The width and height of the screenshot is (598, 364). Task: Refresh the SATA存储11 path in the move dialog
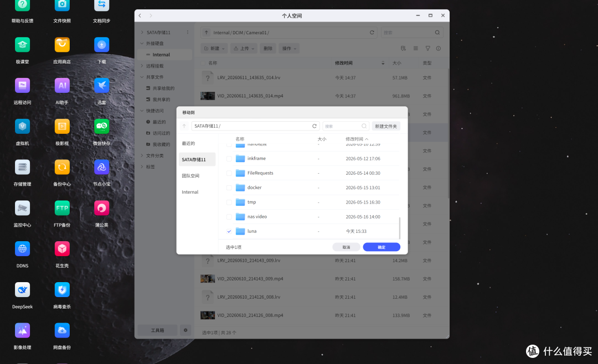[315, 126]
